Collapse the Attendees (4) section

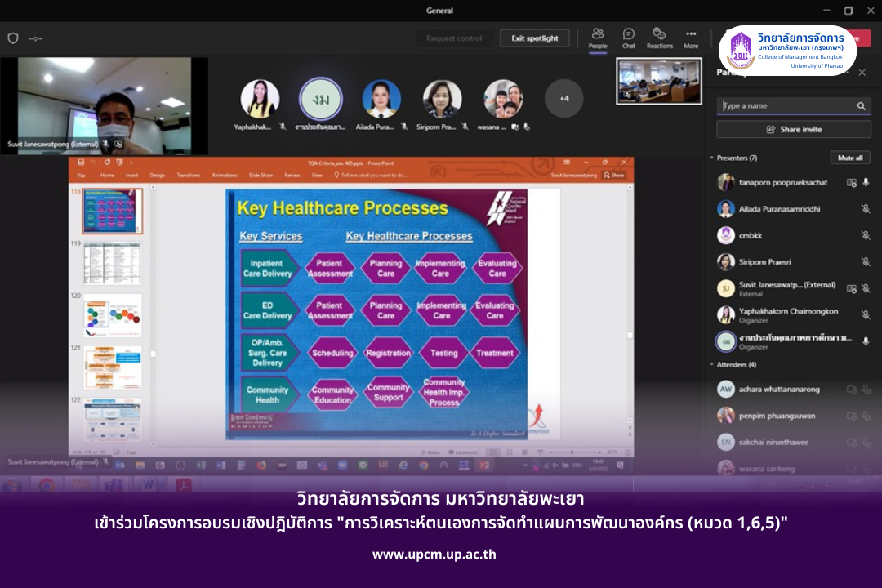(711, 364)
